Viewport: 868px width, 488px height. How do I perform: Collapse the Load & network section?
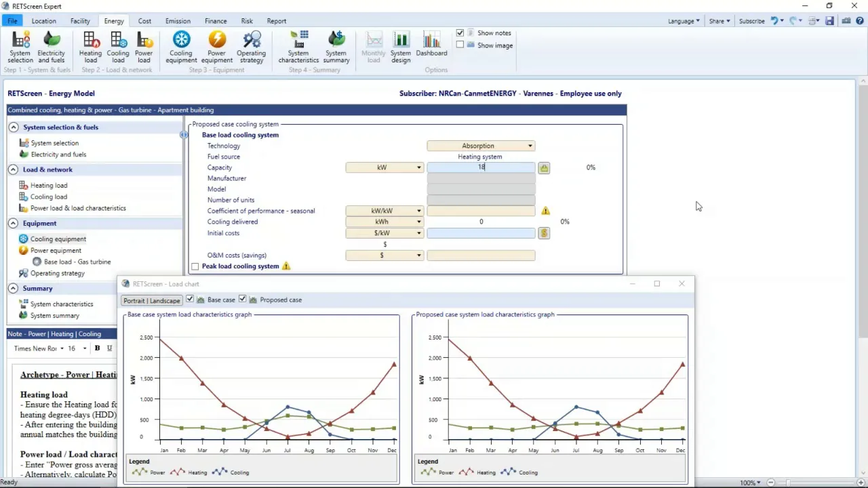pos(13,169)
